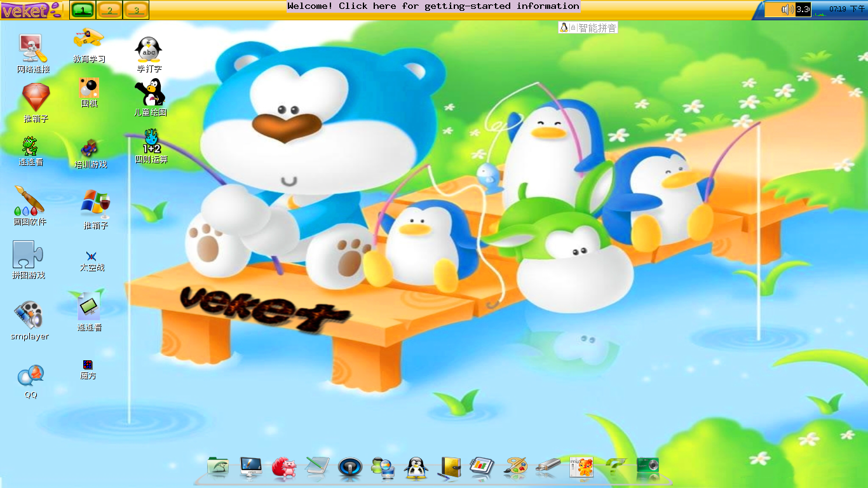
Task: Click the black 3.3 readout in tray
Action: coord(803,10)
